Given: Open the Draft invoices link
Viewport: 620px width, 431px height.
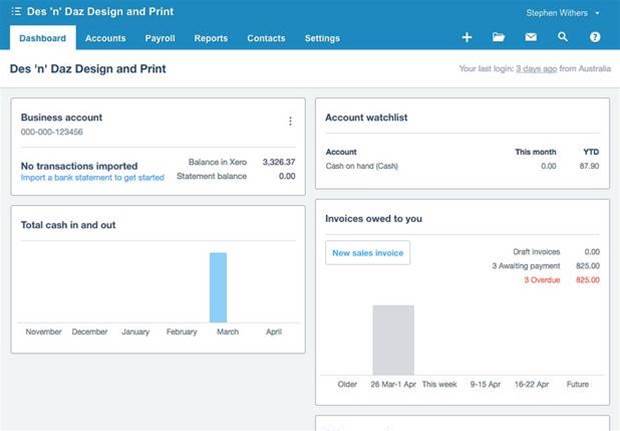Looking at the screenshot, I should click(x=536, y=252).
